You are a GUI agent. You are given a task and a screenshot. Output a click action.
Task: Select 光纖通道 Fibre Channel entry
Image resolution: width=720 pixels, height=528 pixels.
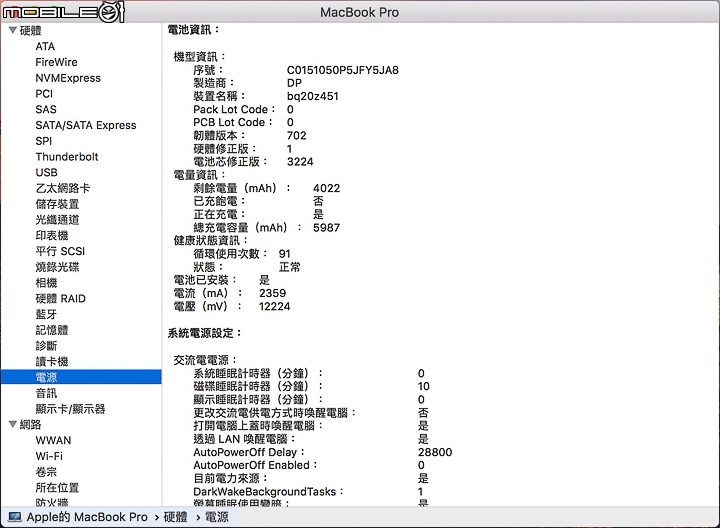[x=57, y=219]
